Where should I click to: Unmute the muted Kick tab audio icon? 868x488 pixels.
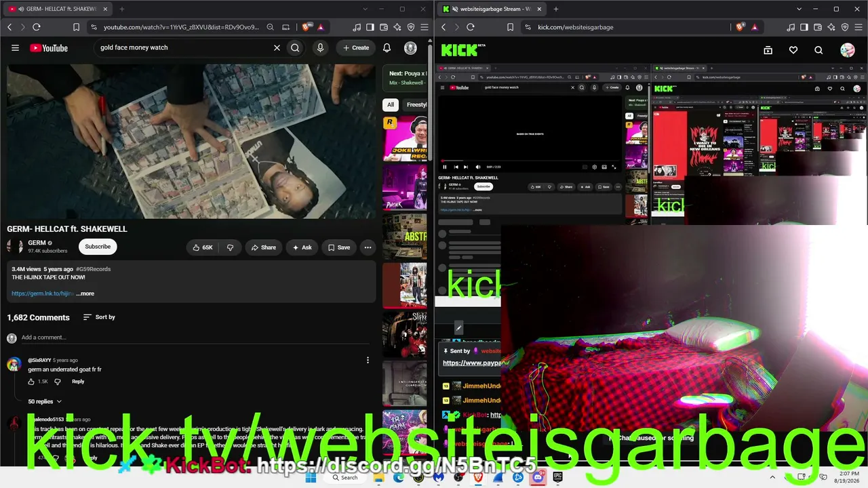pyautogui.click(x=454, y=9)
